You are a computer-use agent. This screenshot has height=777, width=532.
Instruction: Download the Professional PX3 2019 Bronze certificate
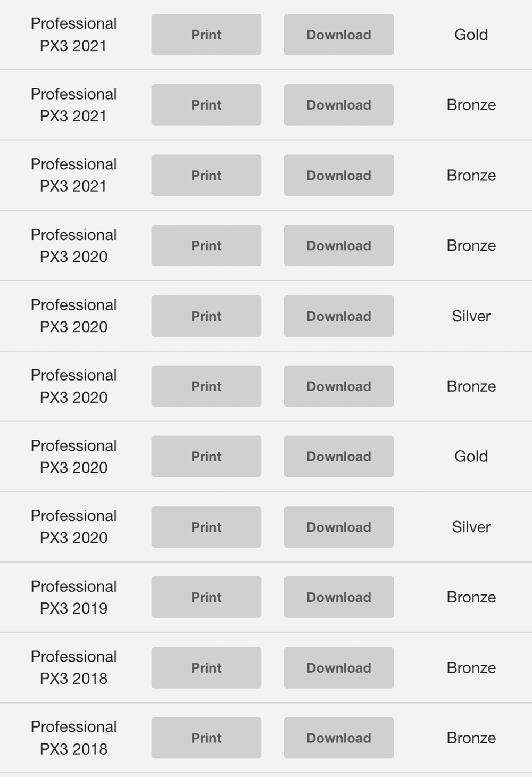click(x=338, y=597)
